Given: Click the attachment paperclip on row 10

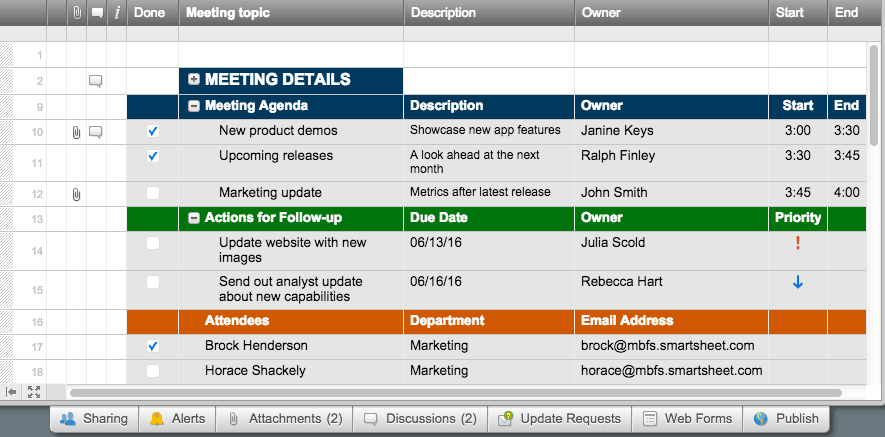Looking at the screenshot, I should 76,132.
